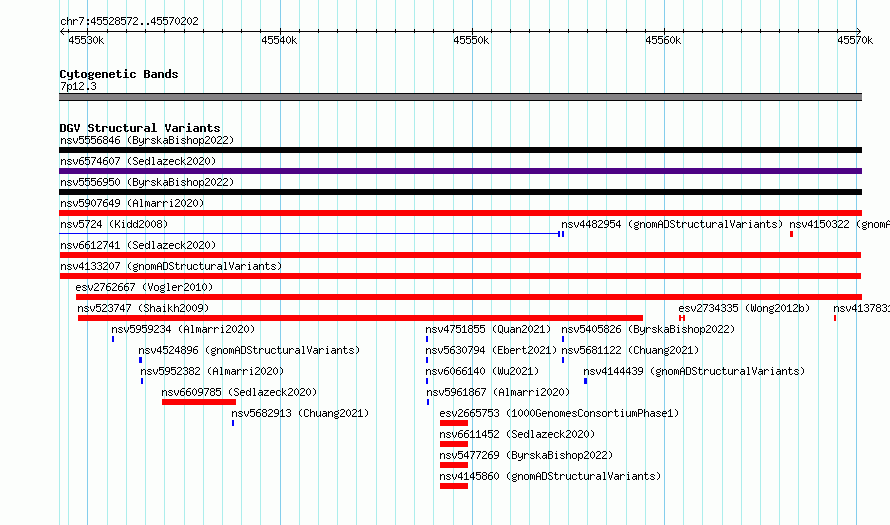This screenshot has height=525, width=890.
Task: Open the nsv5477269 (ByrskaBishop2022) label
Action: click(x=526, y=455)
